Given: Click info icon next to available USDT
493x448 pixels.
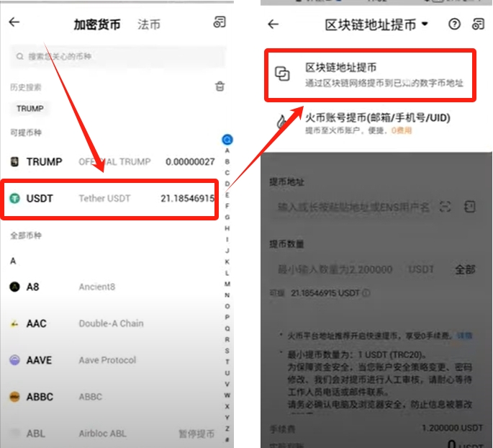Looking at the screenshot, I should point(366,293).
